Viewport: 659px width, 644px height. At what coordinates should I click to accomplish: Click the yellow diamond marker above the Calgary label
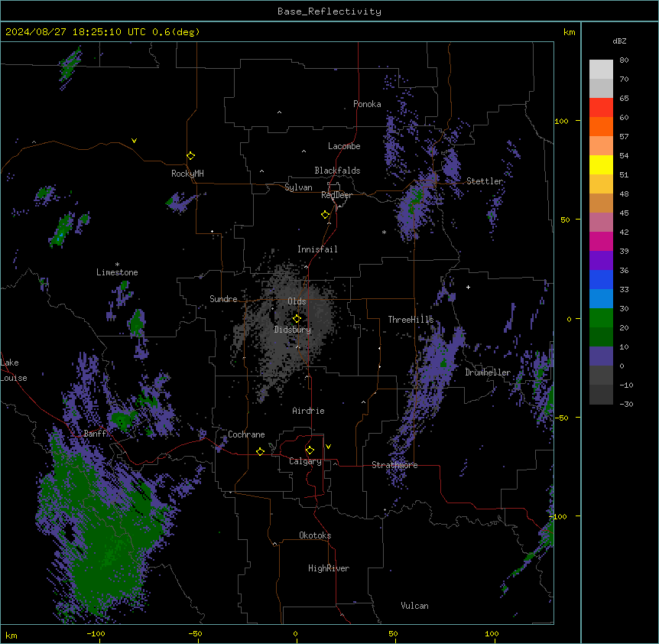click(x=310, y=450)
